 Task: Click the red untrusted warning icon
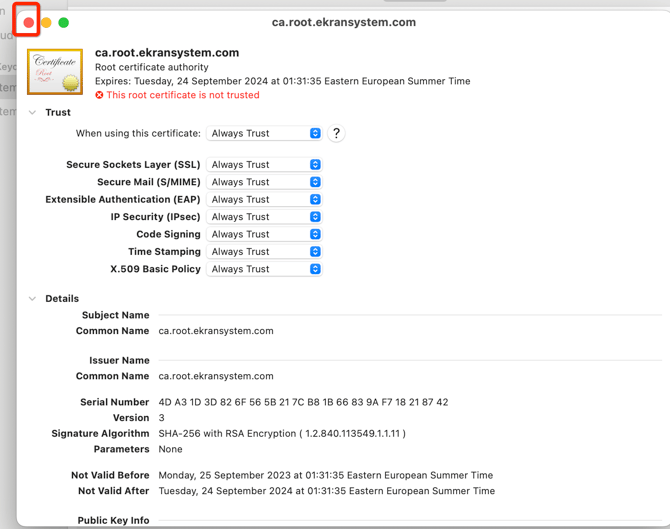coord(99,95)
